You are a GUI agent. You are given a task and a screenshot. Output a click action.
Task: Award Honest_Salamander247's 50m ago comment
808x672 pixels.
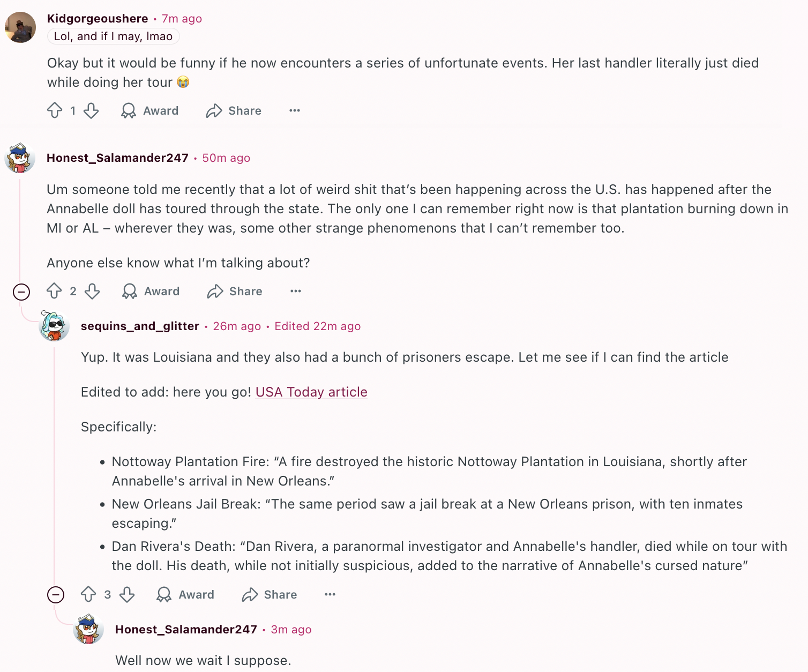[x=151, y=291]
